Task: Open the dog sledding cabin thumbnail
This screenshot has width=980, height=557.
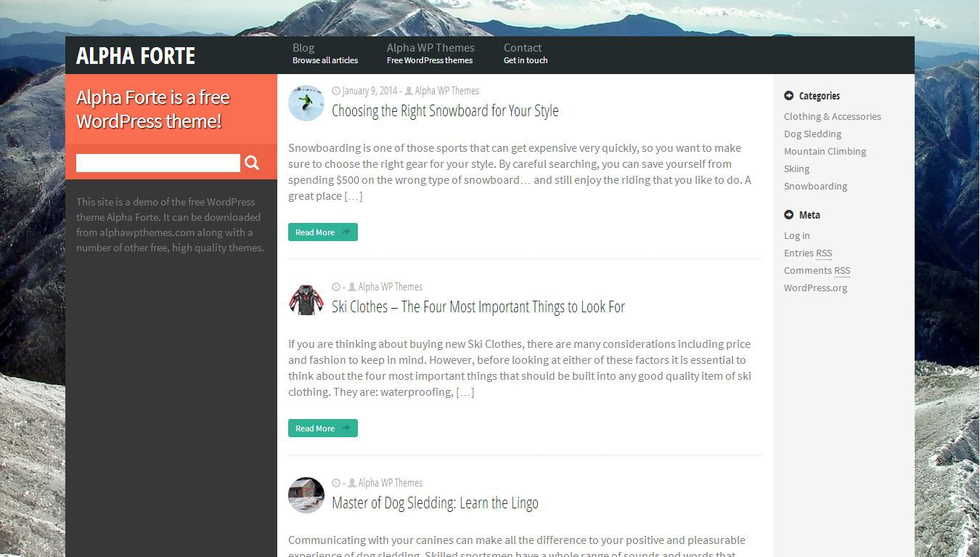Action: point(306,495)
